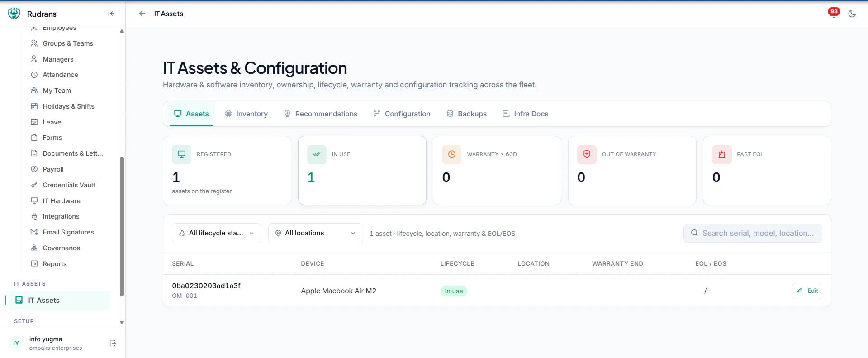Click the info yugma account name
Image resolution: width=868 pixels, height=358 pixels.
tap(46, 339)
